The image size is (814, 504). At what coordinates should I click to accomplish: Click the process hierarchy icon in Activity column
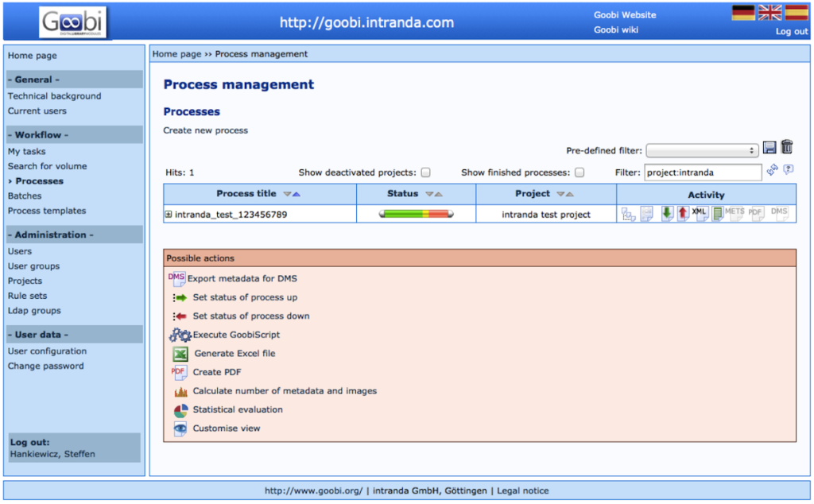click(x=628, y=214)
